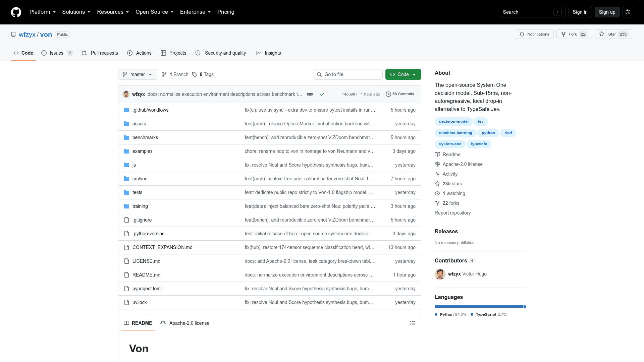
Task: Expand the green Code dropdown button
Action: coord(403,74)
